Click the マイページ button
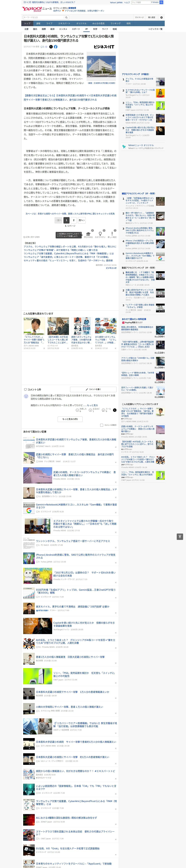 (x=139, y=18)
